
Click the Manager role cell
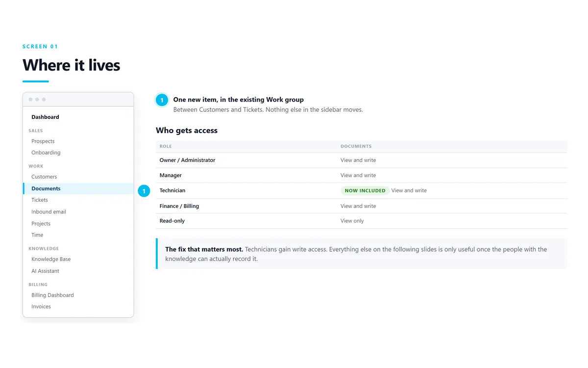(171, 175)
